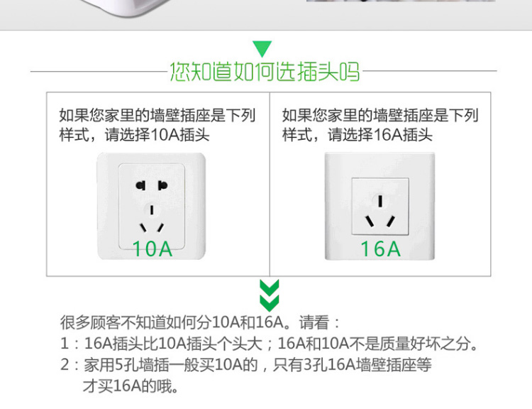Image resolution: width=532 pixels, height=409 pixels.
Task: Click the 10A five-hole wall socket image
Action: (151, 206)
